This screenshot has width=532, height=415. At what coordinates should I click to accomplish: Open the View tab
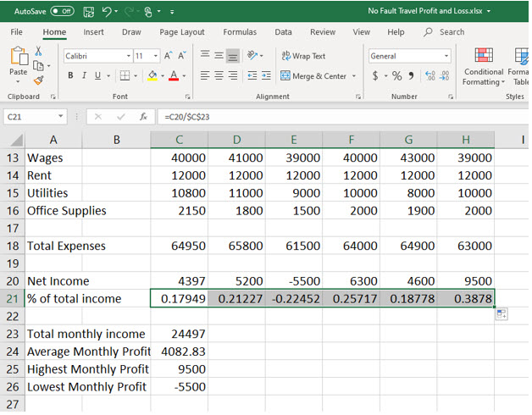tap(362, 32)
